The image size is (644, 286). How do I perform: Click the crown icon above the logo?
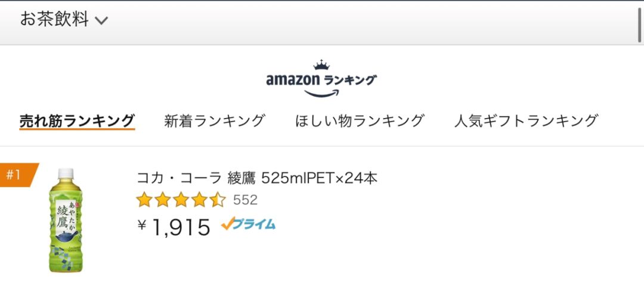[x=321, y=65]
